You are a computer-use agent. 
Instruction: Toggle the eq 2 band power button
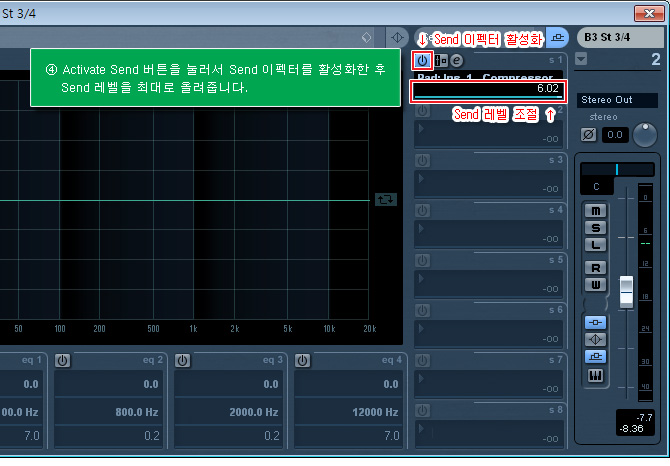62,361
